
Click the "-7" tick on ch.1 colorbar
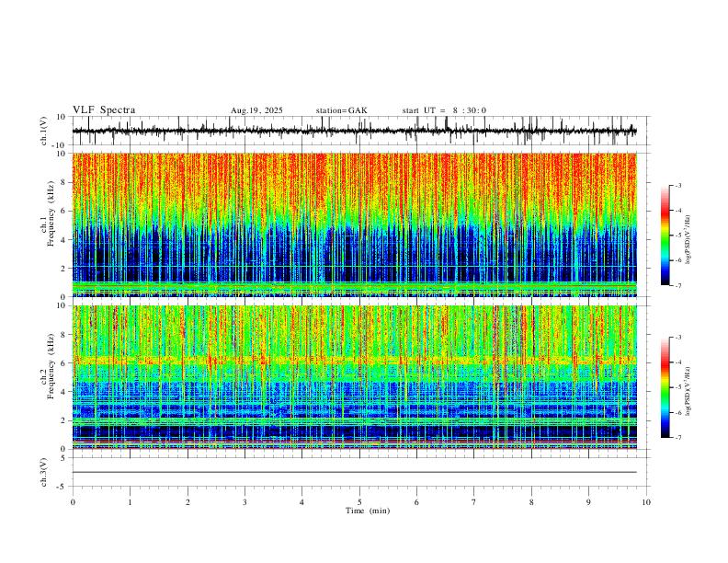(x=677, y=286)
